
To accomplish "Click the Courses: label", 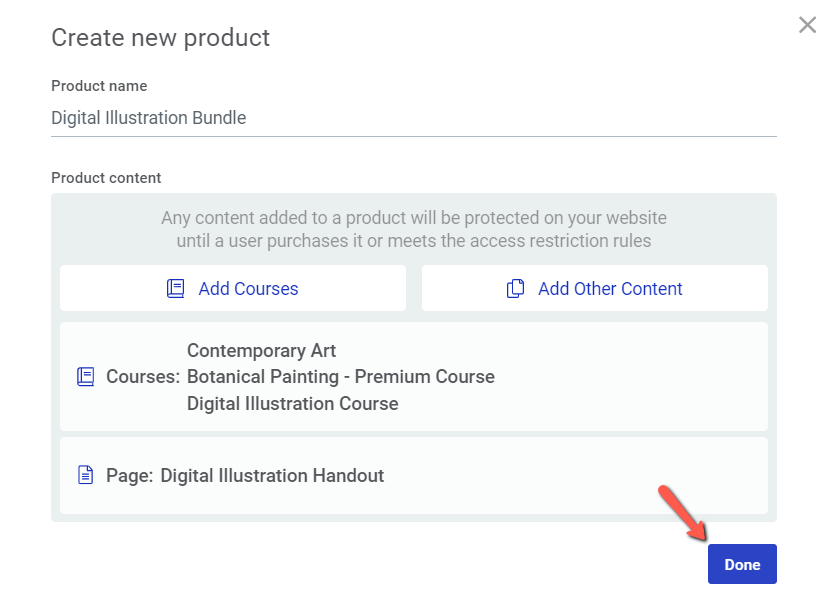I will 143,377.
